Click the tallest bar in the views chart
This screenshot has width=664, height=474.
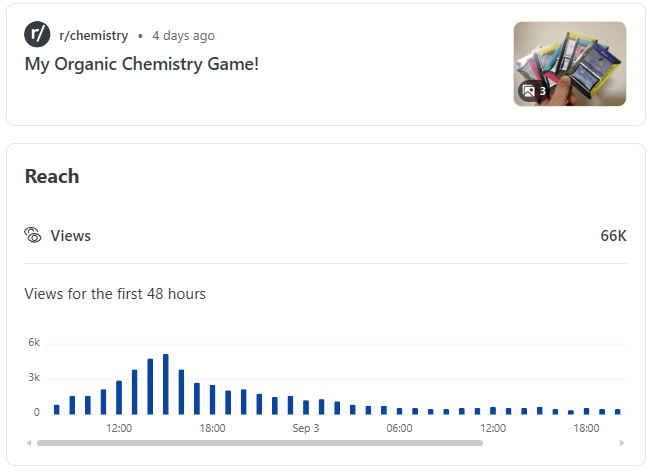pyautogui.click(x=166, y=384)
